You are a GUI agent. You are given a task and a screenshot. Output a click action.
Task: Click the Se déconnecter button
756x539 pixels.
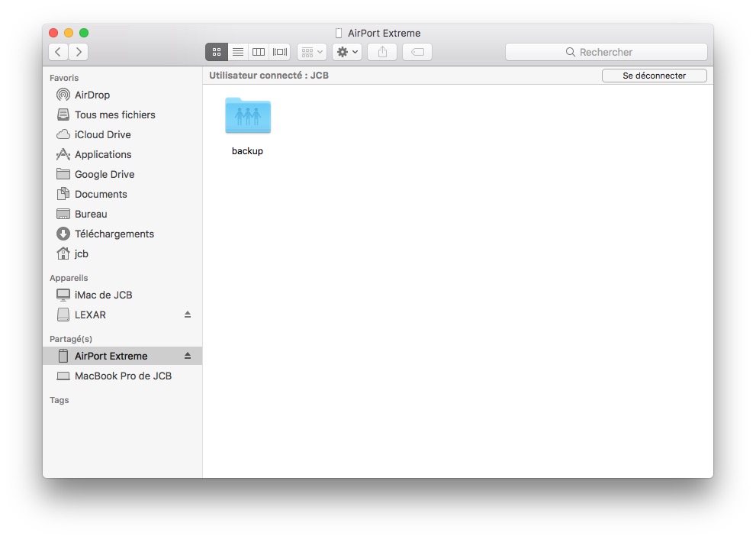(x=655, y=76)
